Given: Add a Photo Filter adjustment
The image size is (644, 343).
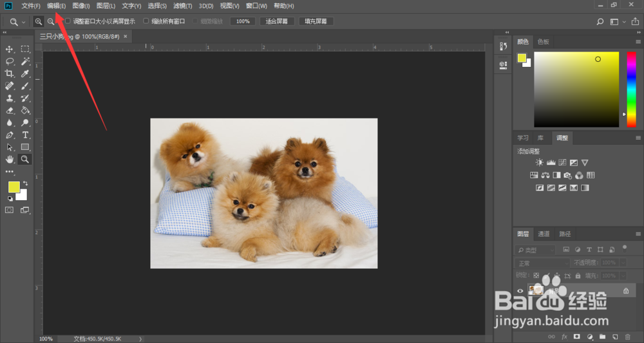Looking at the screenshot, I should (567, 175).
